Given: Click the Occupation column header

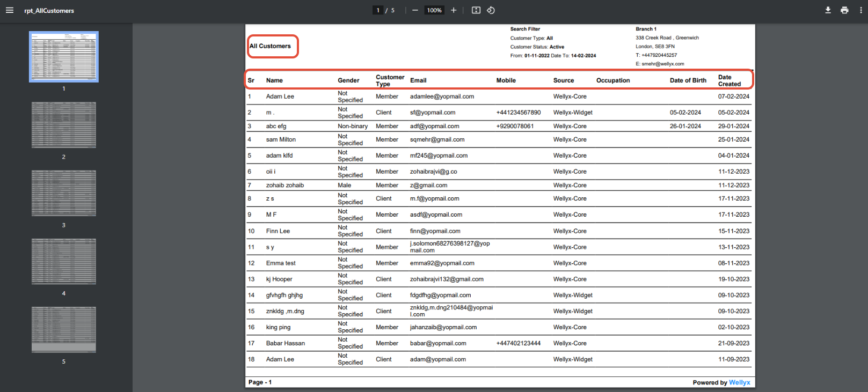Looking at the screenshot, I should tap(613, 80).
